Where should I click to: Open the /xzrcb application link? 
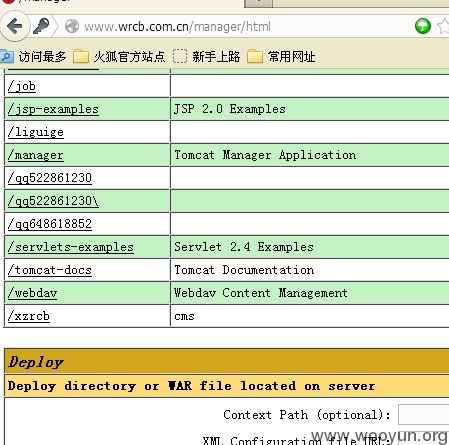pos(29,316)
